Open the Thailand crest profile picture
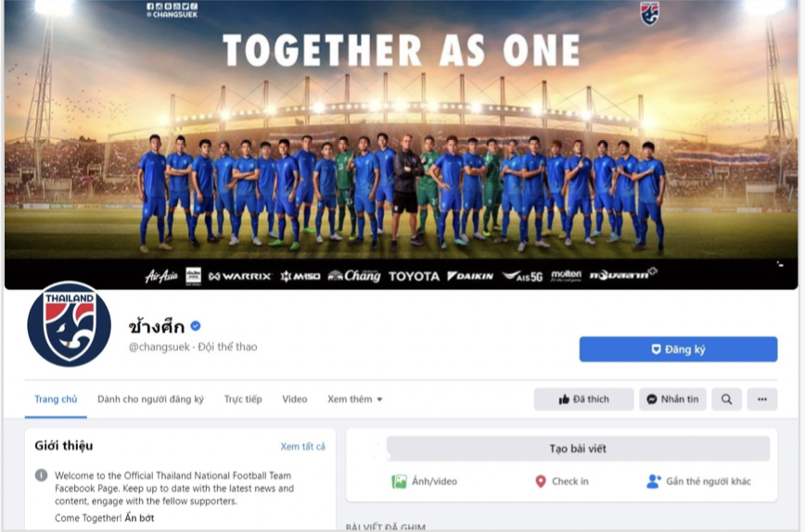The height and width of the screenshot is (532, 805). tap(70, 324)
